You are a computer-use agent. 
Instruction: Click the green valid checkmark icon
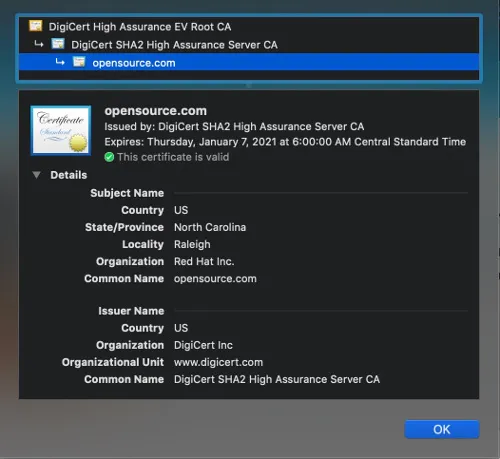click(x=109, y=157)
